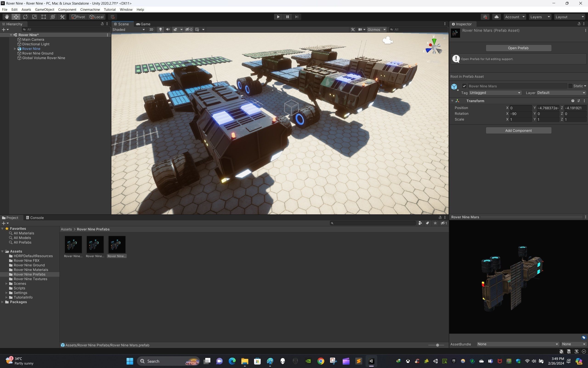Select the Hand tool
This screenshot has width=588, height=368.
click(x=7, y=17)
